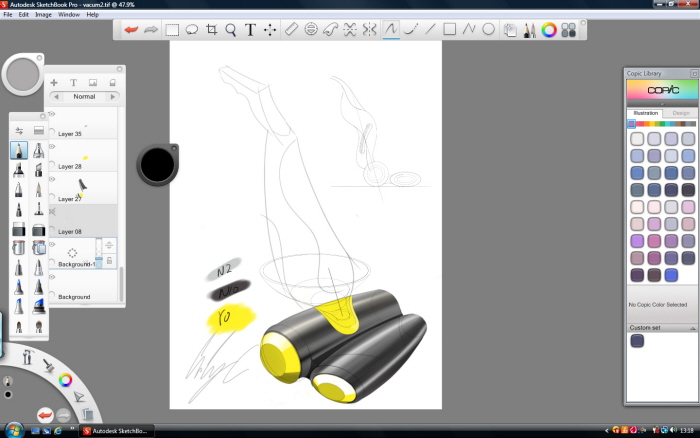Open brush properties sliders icon

point(19,131)
